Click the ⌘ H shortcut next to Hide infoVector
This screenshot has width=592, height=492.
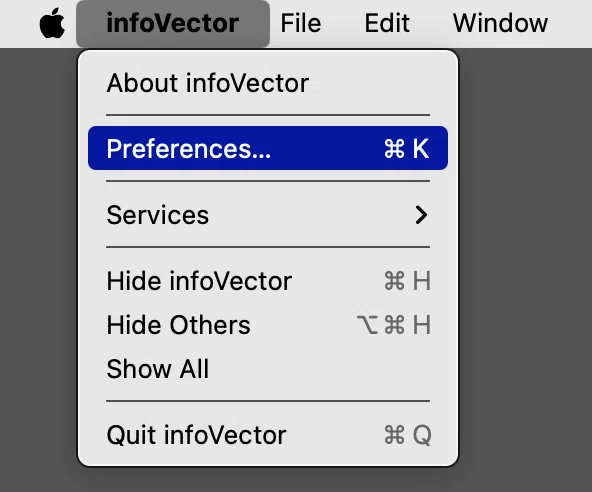[407, 281]
